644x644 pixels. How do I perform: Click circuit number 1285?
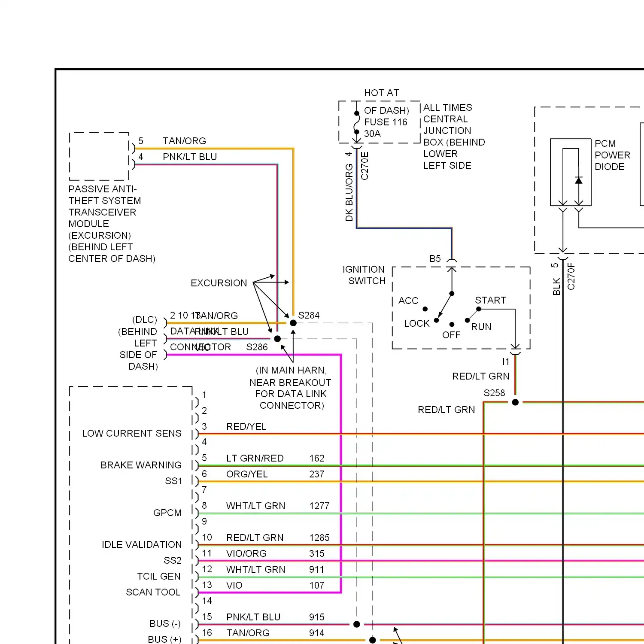coord(319,538)
